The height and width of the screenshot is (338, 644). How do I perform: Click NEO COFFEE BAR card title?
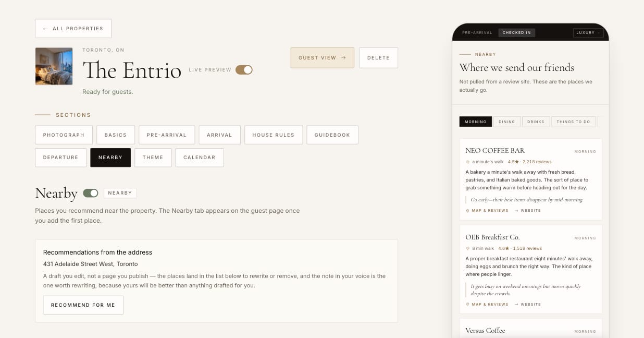[x=495, y=151]
